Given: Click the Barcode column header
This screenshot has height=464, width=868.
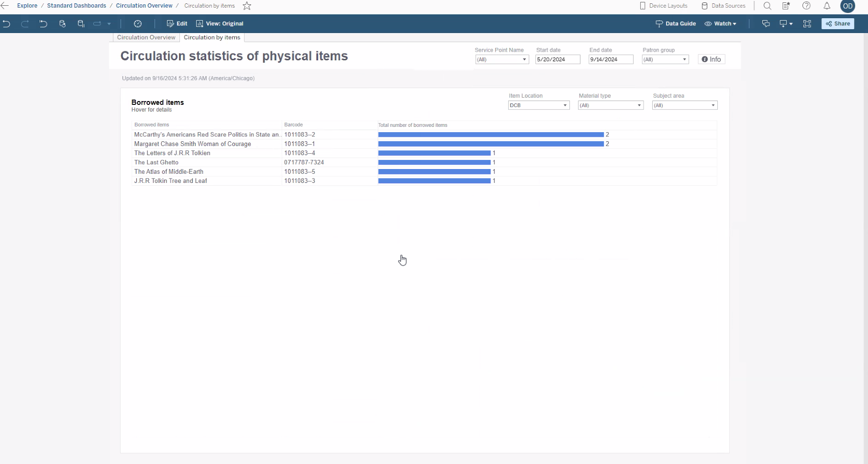Looking at the screenshot, I should coord(293,125).
